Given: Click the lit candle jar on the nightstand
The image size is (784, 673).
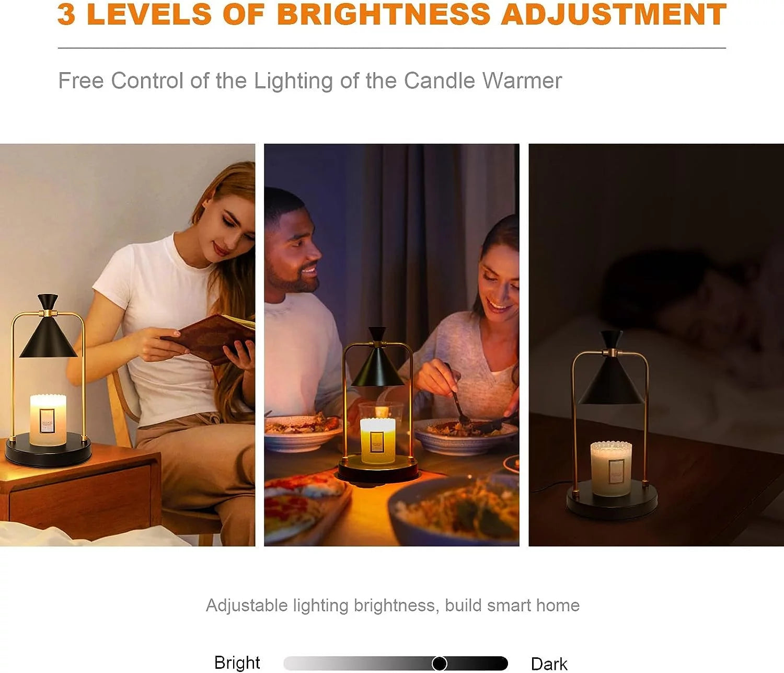Looking at the screenshot, I should point(48,420).
